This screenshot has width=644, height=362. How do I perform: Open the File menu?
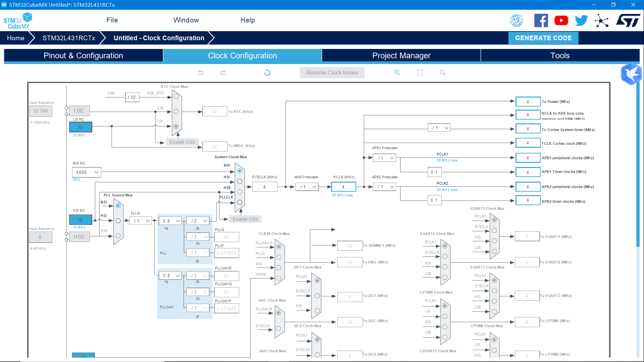112,20
